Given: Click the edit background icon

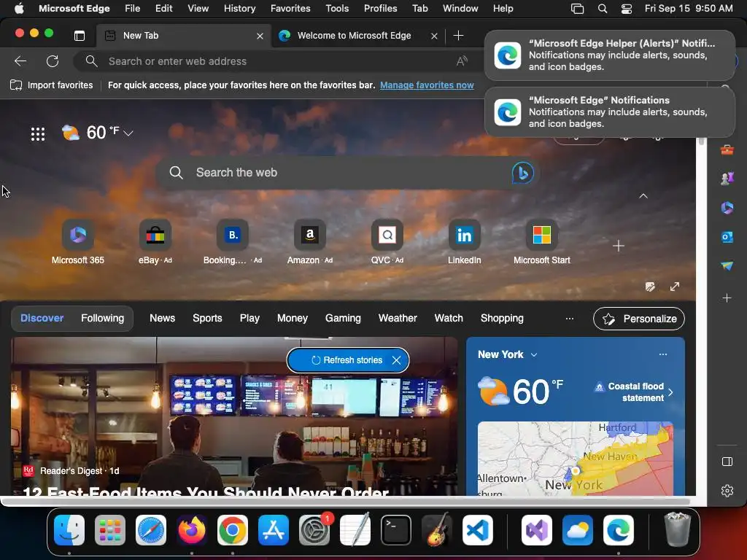Looking at the screenshot, I should pyautogui.click(x=650, y=287).
